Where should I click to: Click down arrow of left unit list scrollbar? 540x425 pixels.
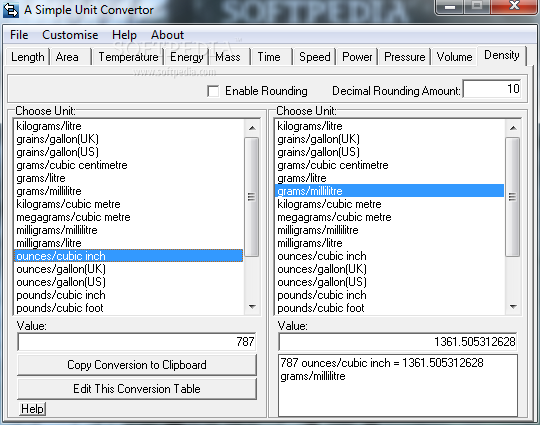(x=252, y=307)
